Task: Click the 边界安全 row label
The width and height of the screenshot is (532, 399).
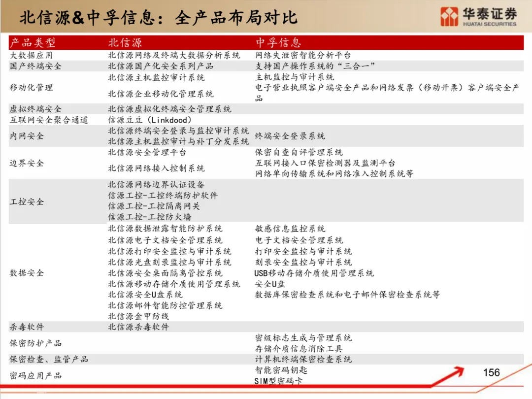Action: click(27, 163)
